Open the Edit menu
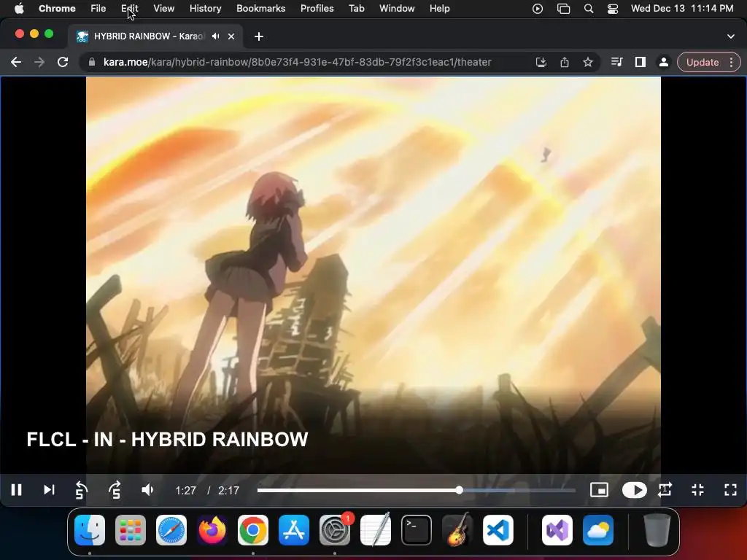 (x=130, y=8)
